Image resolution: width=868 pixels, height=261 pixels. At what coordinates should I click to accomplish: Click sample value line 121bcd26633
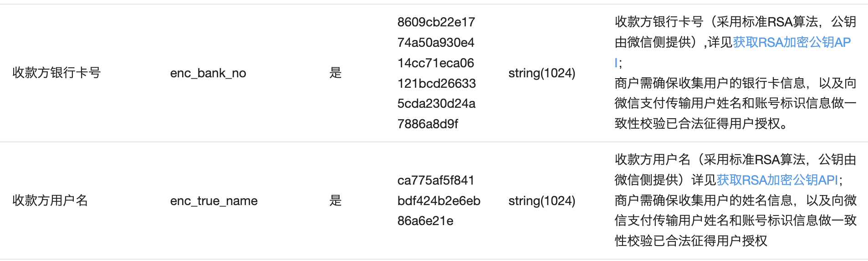click(x=436, y=84)
